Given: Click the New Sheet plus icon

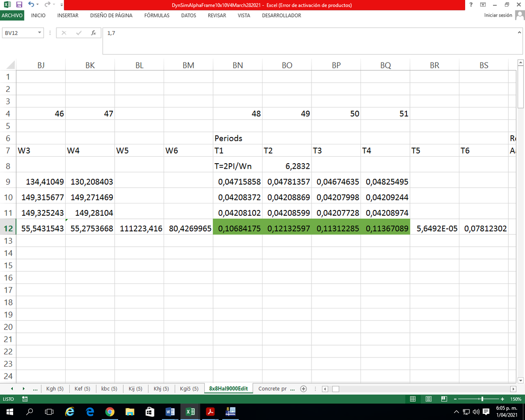Looking at the screenshot, I should click(x=304, y=388).
